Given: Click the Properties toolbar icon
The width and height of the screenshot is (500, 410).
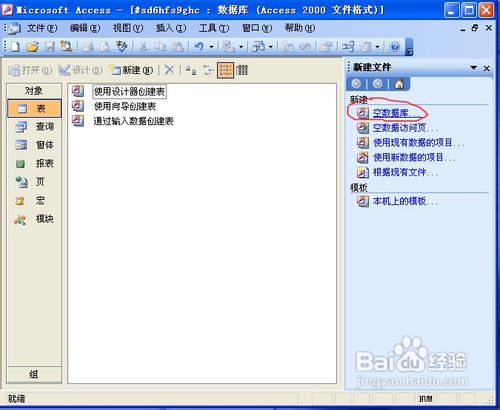Looking at the screenshot, I should 326,47.
